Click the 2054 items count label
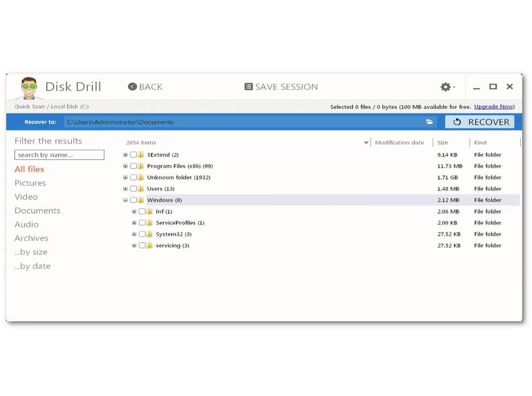532x396 pixels. click(141, 142)
